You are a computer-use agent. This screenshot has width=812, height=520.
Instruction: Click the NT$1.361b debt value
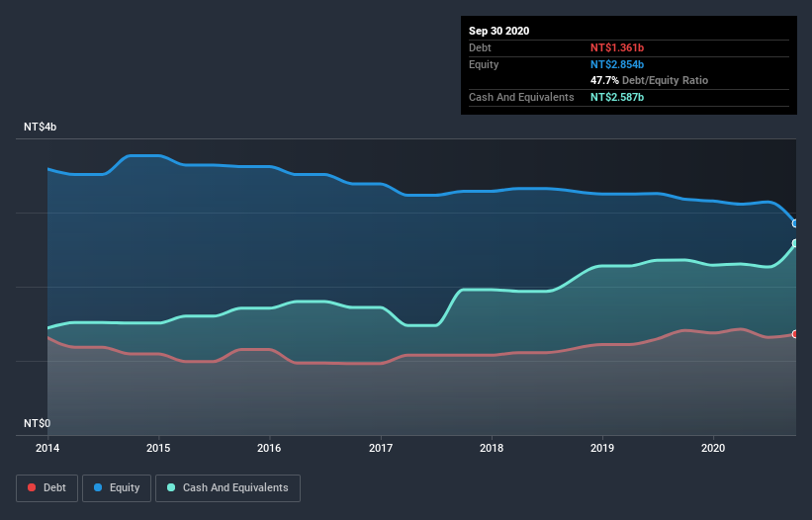pyautogui.click(x=617, y=47)
